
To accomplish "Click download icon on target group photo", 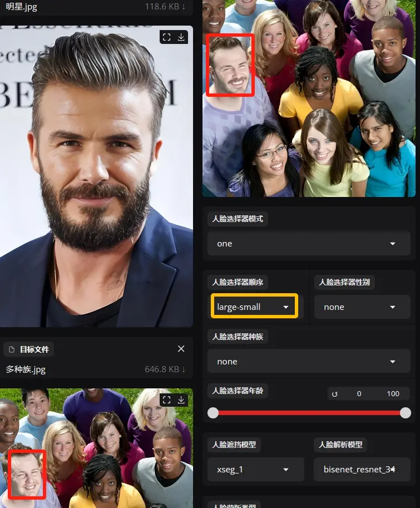I will (x=181, y=400).
